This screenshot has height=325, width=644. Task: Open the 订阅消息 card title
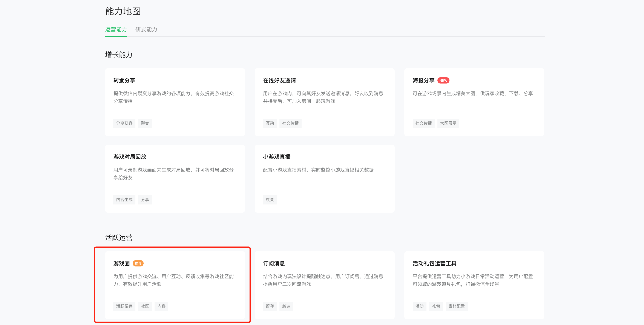274,263
